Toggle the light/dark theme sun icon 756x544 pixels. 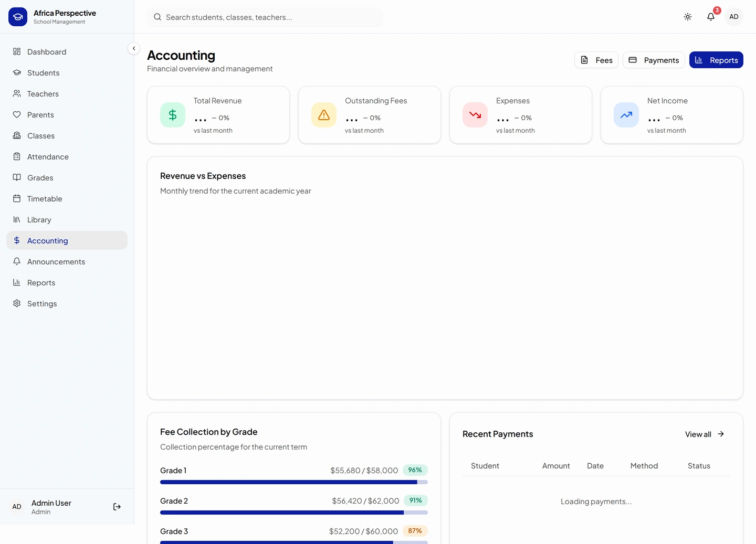coord(688,17)
